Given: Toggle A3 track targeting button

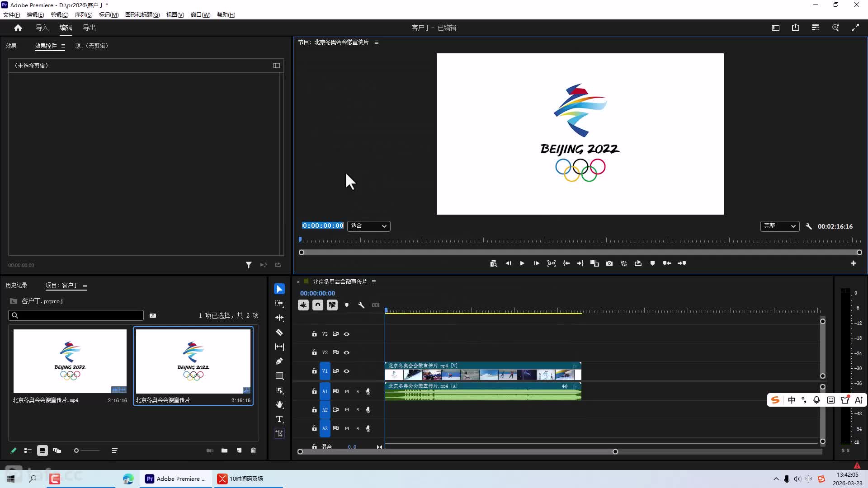Looking at the screenshot, I should click(325, 429).
